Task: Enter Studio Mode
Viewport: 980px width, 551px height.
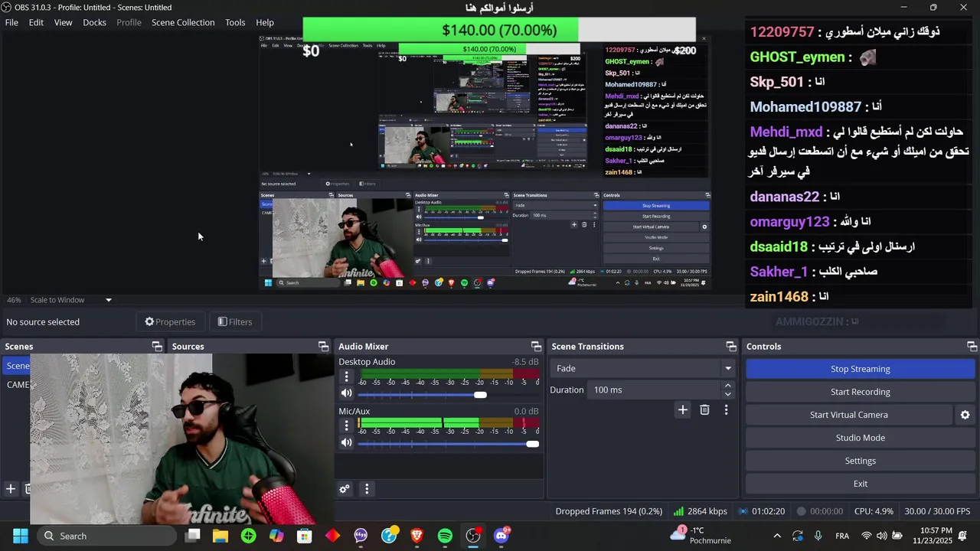Action: coord(860,438)
